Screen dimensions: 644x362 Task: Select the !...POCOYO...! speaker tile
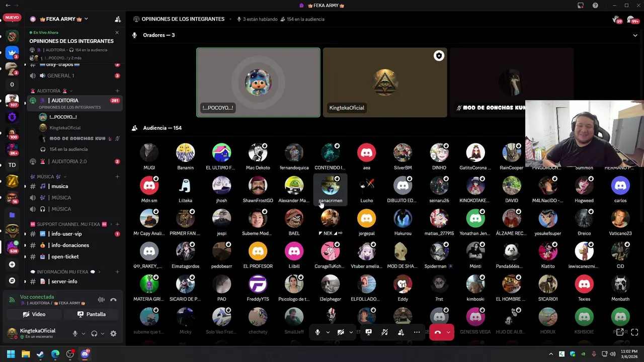258,82
